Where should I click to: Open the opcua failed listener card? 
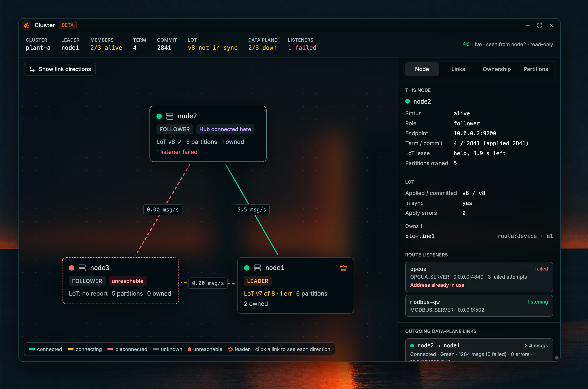pyautogui.click(x=479, y=277)
